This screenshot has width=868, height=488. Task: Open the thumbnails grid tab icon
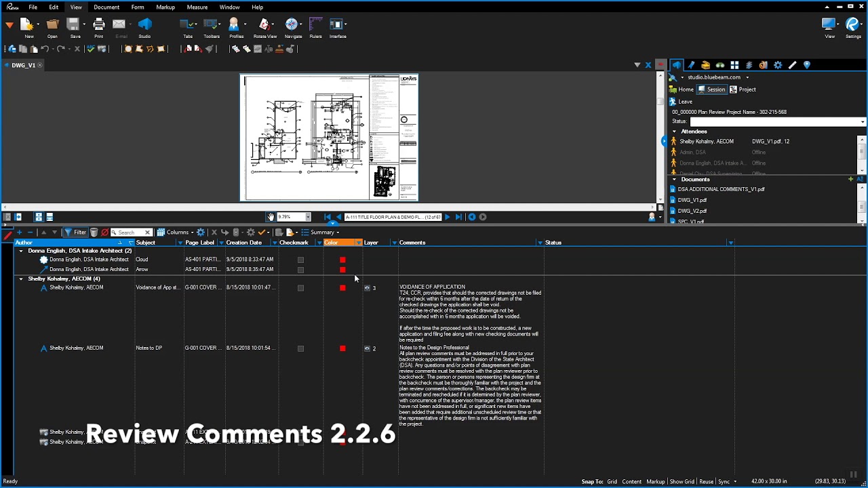pos(734,65)
